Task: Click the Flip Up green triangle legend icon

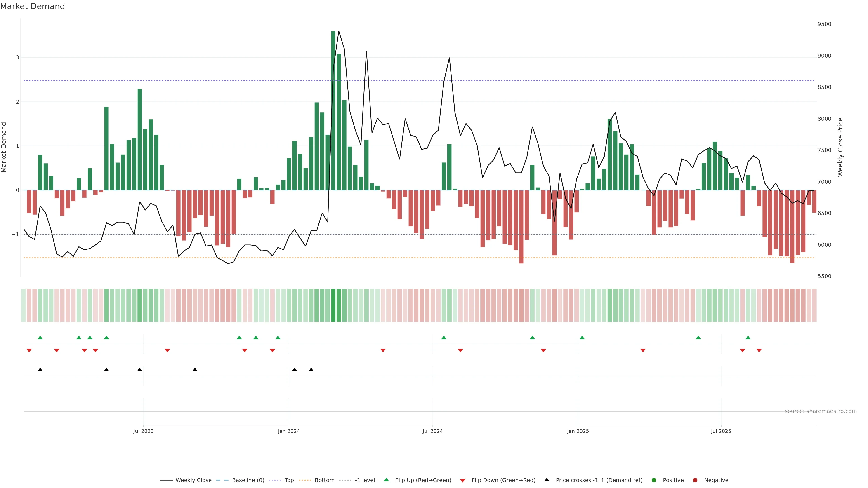Action: pos(386,480)
